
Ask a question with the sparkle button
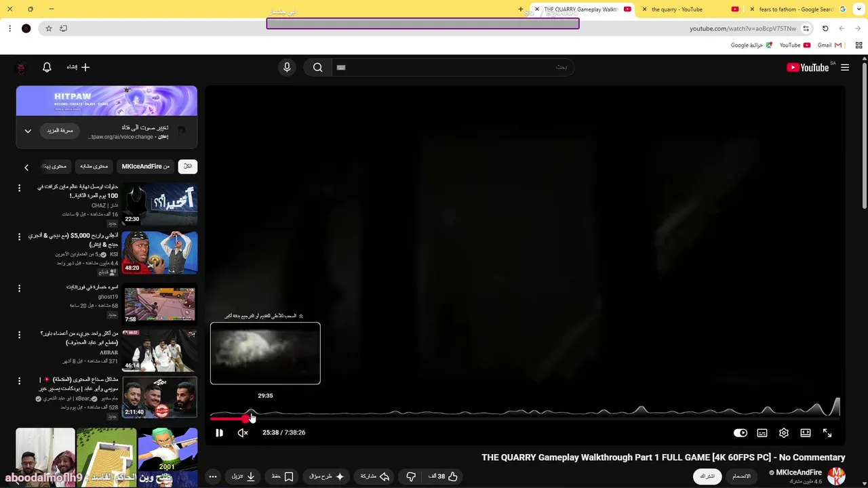click(326, 476)
